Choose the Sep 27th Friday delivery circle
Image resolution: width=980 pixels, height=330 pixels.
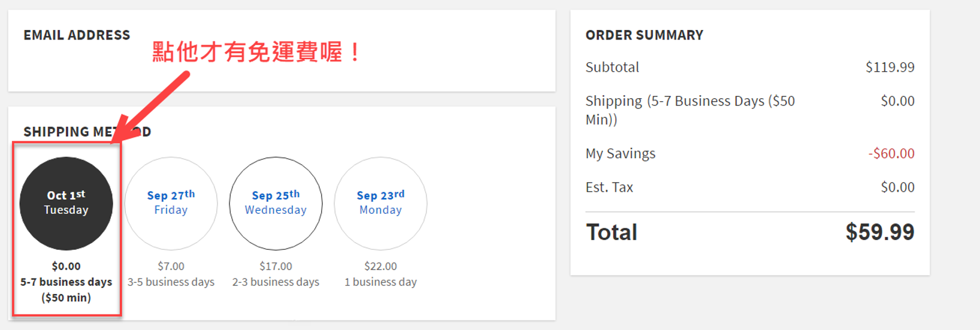[x=171, y=203]
